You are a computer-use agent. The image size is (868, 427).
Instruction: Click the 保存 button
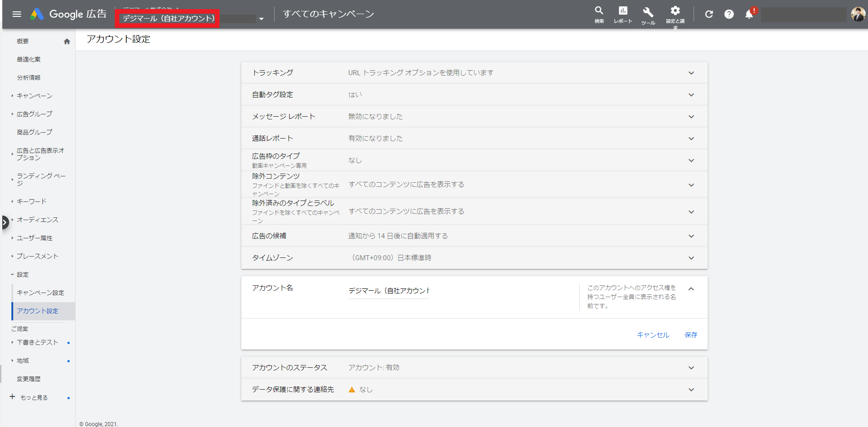point(691,335)
